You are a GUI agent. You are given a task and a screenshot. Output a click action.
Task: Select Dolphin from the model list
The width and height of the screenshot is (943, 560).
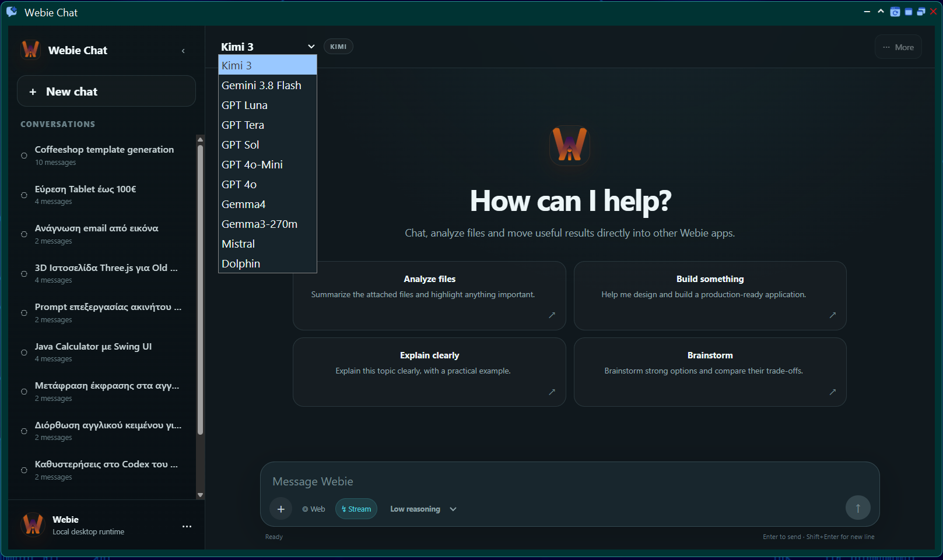pyautogui.click(x=268, y=263)
